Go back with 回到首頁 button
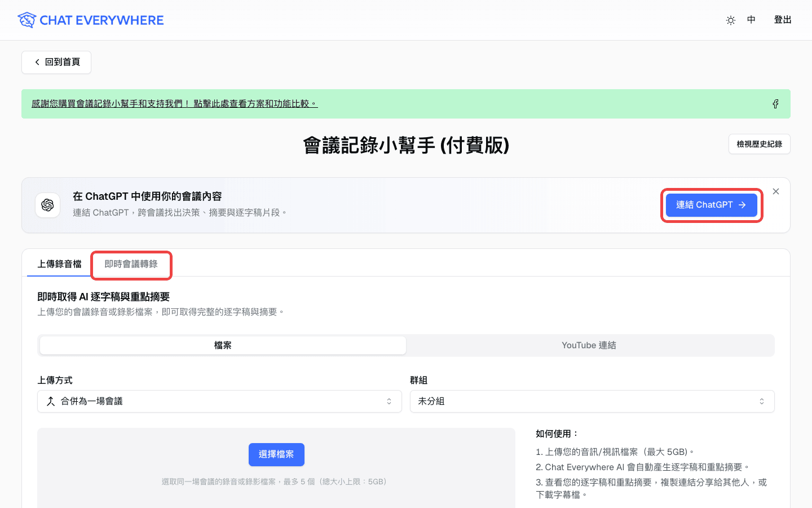The height and width of the screenshot is (508, 812). click(56, 62)
